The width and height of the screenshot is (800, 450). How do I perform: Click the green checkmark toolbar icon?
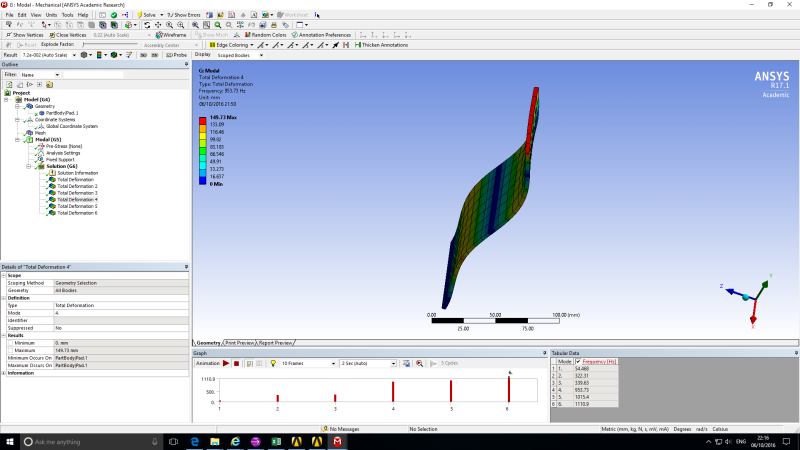pyautogui.click(x=114, y=15)
